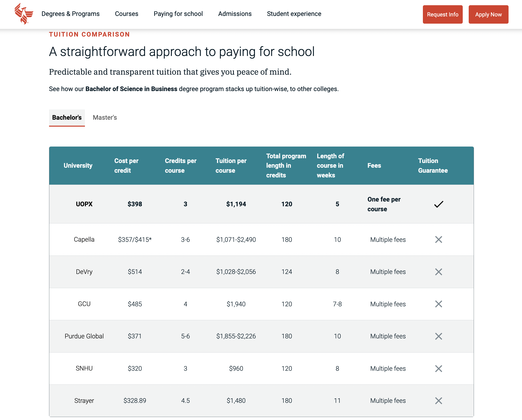This screenshot has height=420, width=522.
Task: Click the $1,028-$2,056 tuition value
Action: tap(236, 272)
